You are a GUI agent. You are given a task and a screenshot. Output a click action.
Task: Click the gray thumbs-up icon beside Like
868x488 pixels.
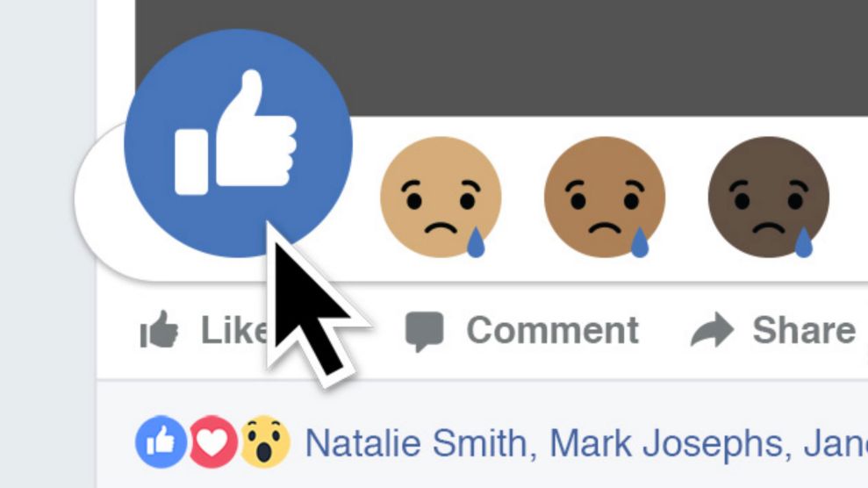coord(159,329)
